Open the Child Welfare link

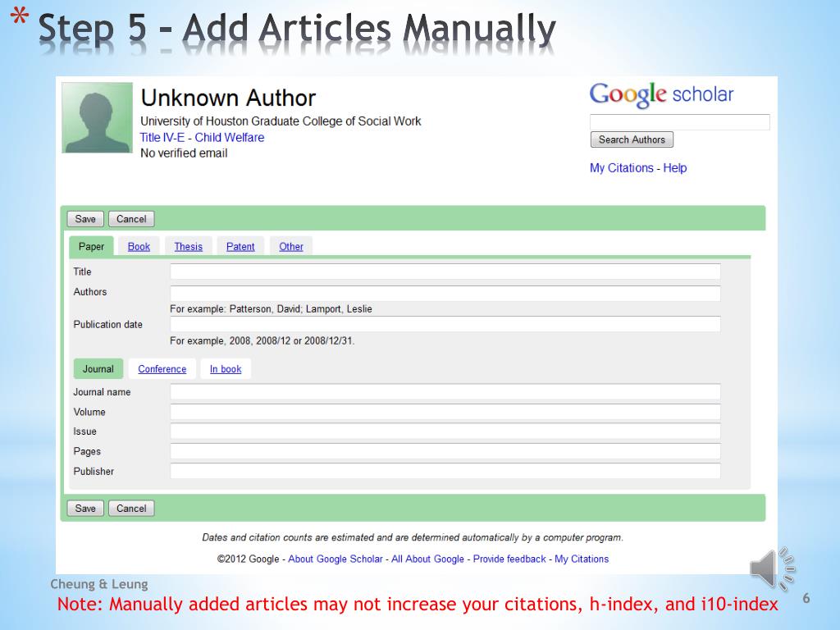(x=230, y=137)
